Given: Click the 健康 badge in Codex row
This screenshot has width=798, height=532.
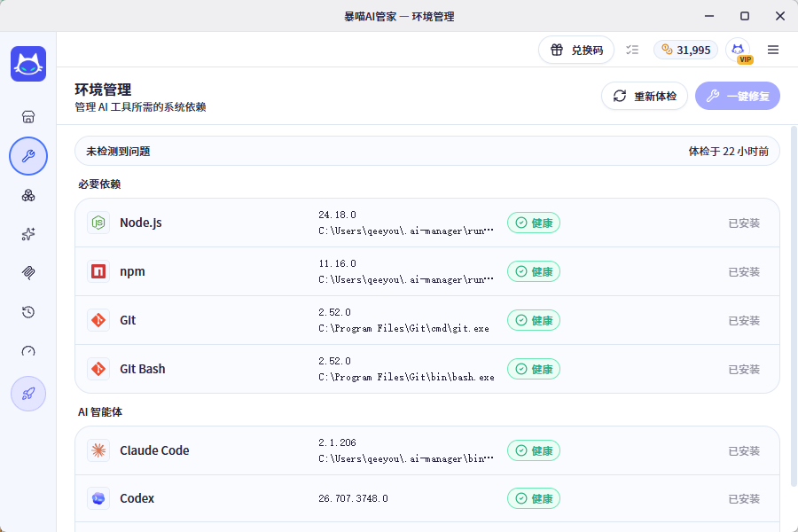Looking at the screenshot, I should pyautogui.click(x=534, y=498).
